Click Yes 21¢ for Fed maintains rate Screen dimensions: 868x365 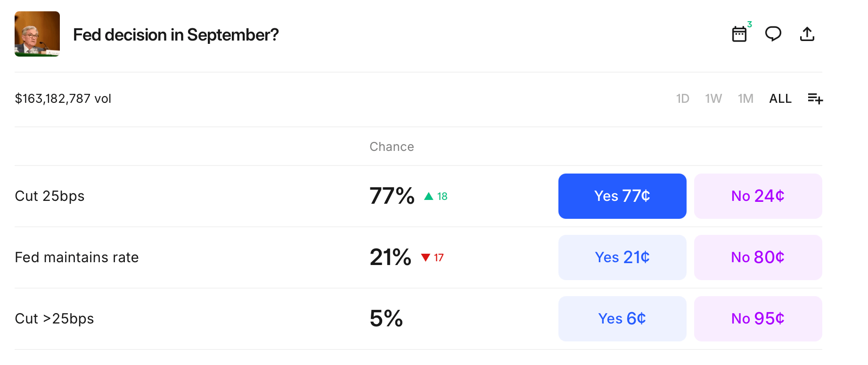point(622,257)
